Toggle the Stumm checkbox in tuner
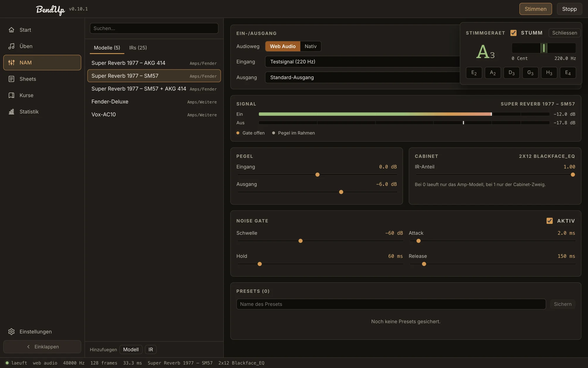588x368 pixels. [513, 33]
